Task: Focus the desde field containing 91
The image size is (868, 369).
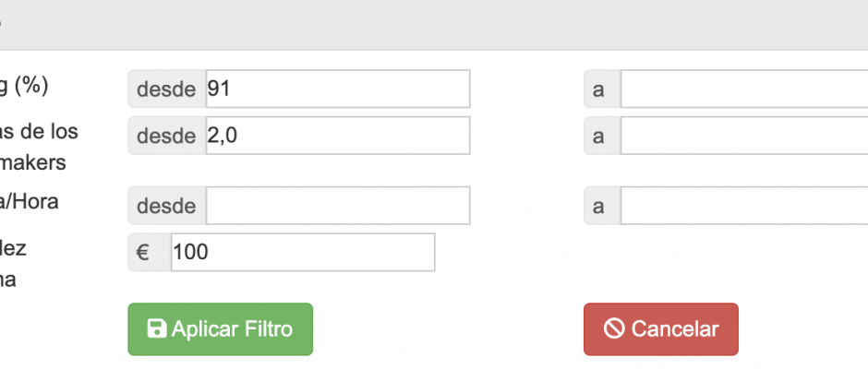Action: click(337, 89)
